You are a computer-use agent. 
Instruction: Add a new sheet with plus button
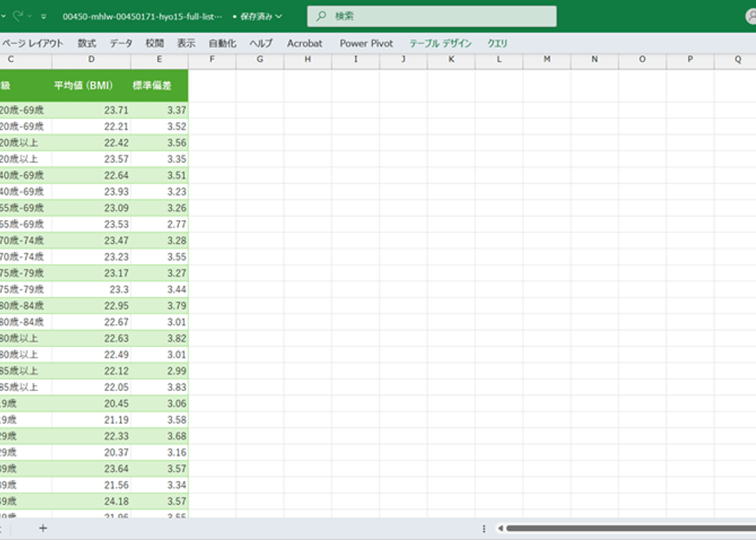tap(43, 529)
